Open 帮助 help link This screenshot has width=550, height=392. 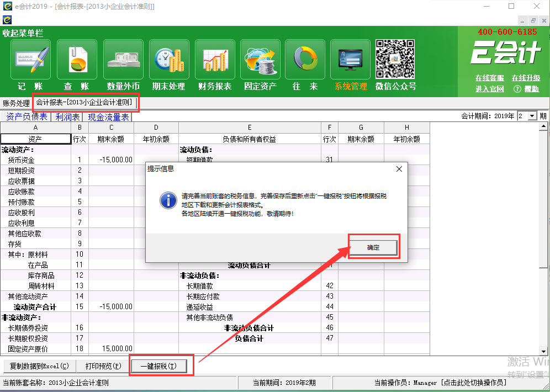point(531,89)
